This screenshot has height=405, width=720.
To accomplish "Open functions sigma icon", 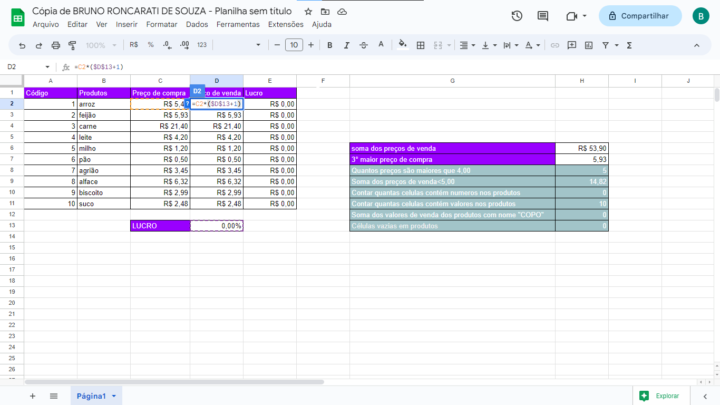I will (x=629, y=45).
